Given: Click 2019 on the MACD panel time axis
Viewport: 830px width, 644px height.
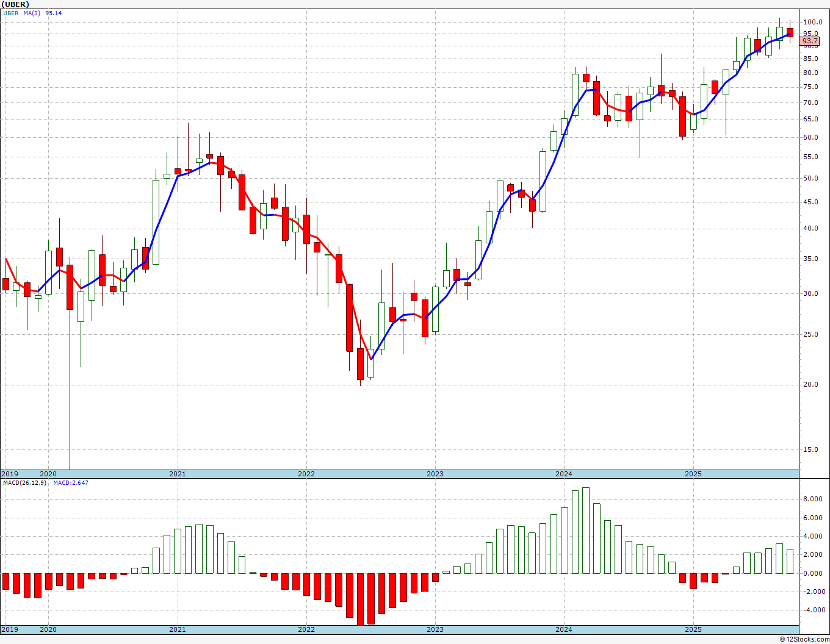Looking at the screenshot, I should tap(10, 629).
